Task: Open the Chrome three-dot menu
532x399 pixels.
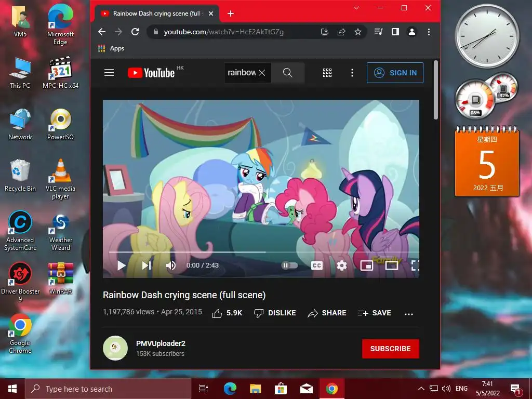Action: point(429,32)
